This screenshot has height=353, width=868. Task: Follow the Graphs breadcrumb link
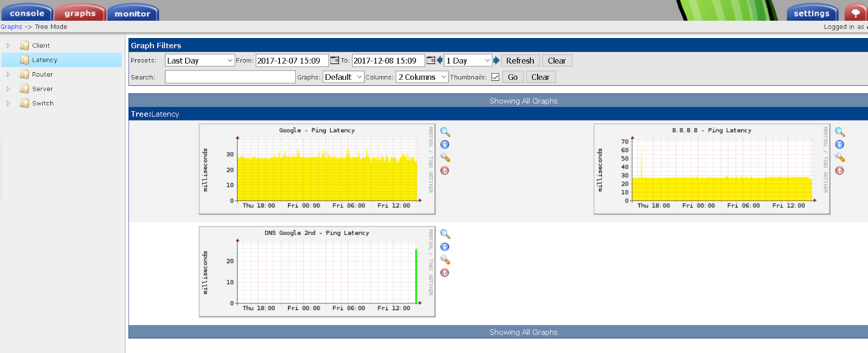[x=11, y=27]
